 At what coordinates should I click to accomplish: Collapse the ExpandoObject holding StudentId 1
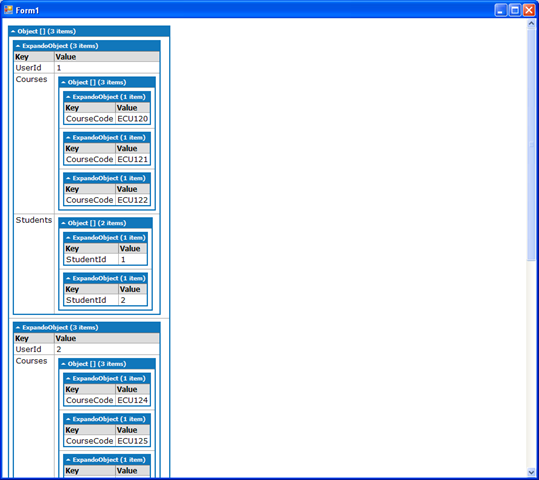(106, 238)
